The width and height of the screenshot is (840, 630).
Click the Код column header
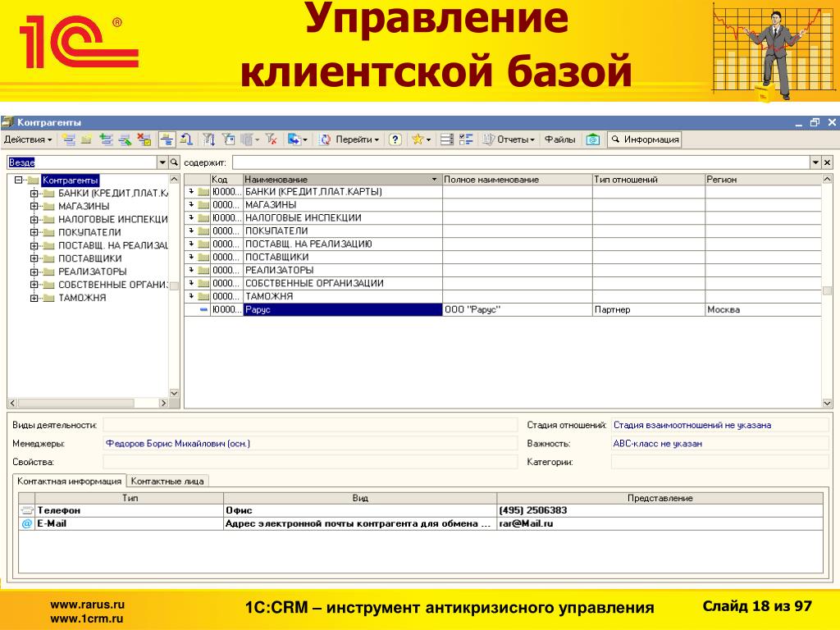click(x=226, y=180)
